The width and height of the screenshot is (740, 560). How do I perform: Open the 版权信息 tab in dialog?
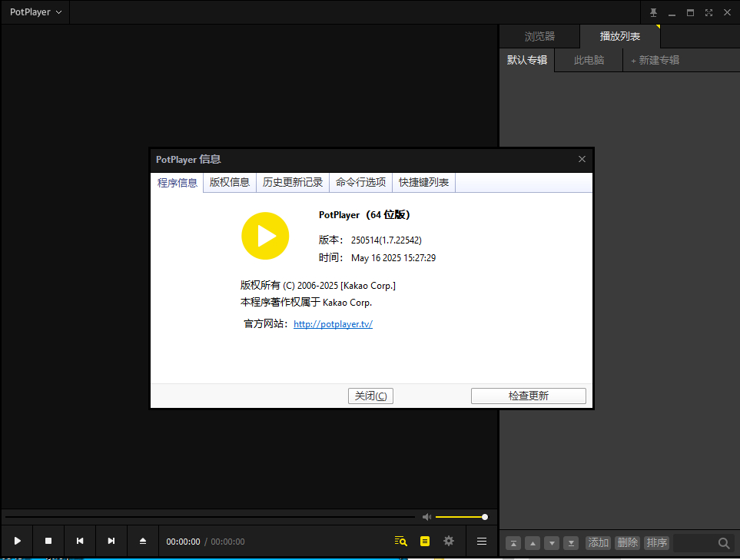pyautogui.click(x=229, y=182)
